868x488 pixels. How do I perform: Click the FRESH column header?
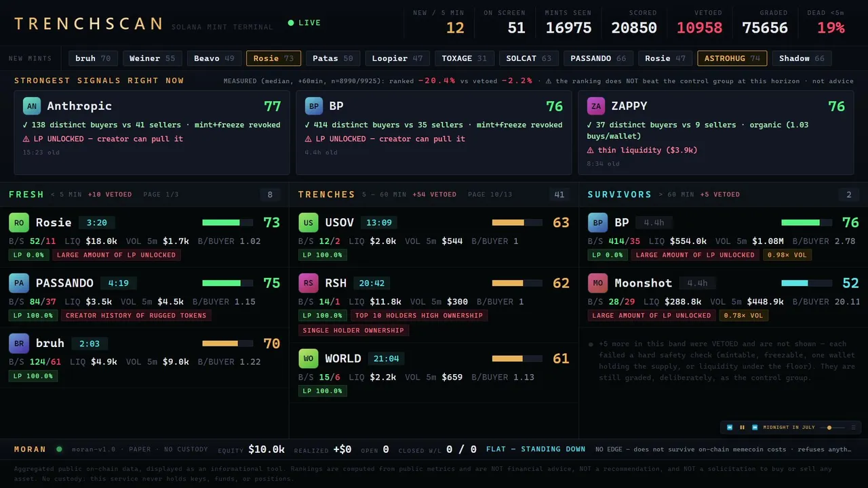click(x=26, y=195)
